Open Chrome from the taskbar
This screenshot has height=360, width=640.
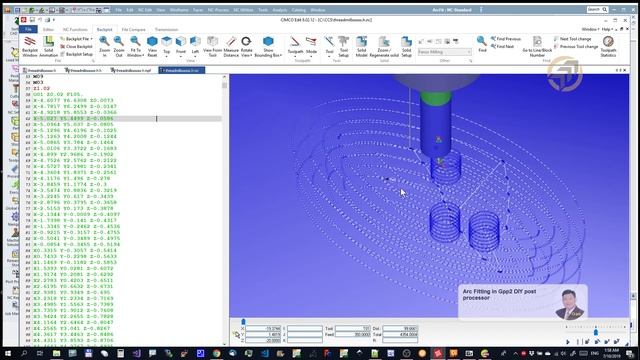216,353
